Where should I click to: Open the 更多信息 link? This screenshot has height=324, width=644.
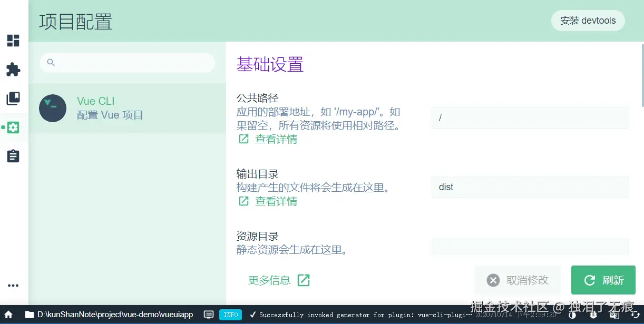[x=279, y=280]
